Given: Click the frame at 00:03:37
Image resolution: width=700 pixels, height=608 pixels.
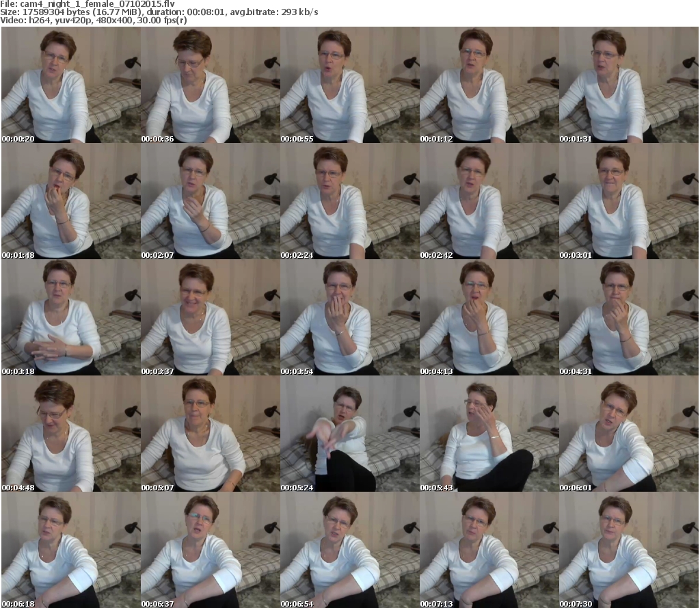Looking at the screenshot, I should 211,317.
